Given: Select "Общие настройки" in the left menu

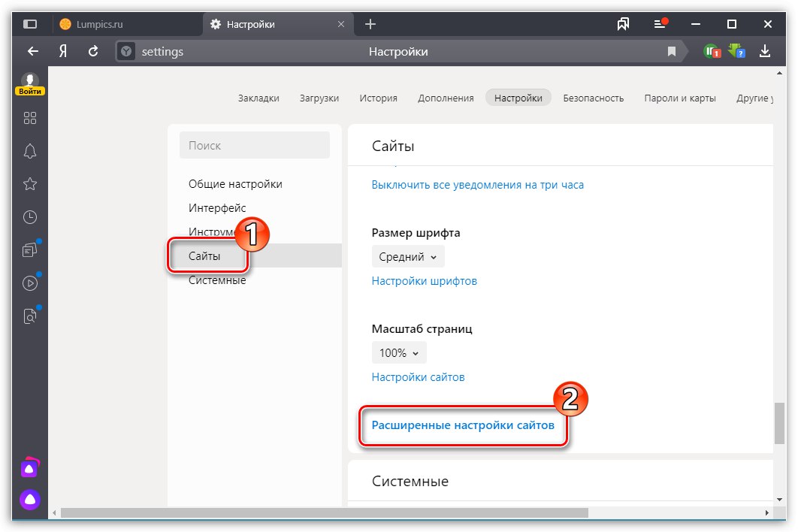Looking at the screenshot, I should point(235,184).
